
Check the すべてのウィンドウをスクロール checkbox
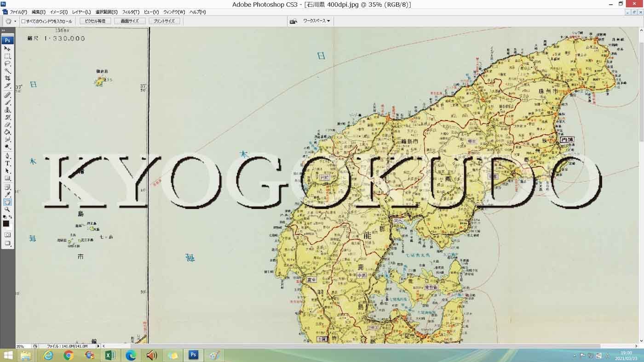point(23,21)
